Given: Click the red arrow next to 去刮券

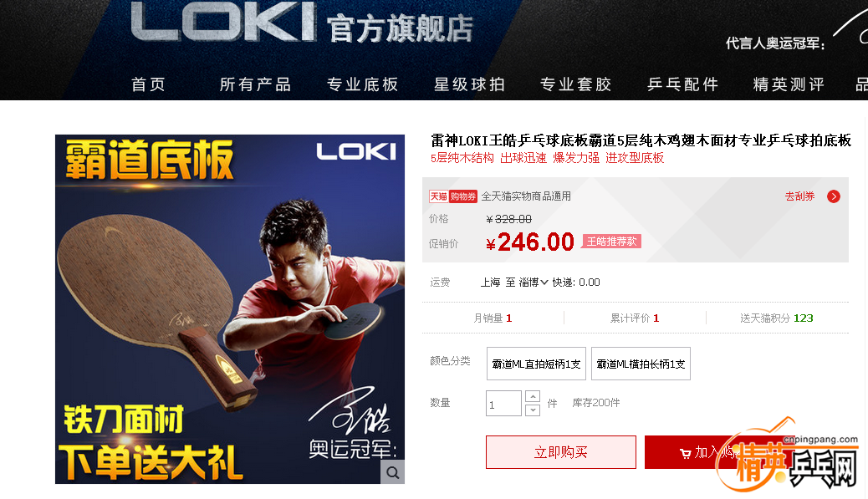Looking at the screenshot, I should (833, 196).
